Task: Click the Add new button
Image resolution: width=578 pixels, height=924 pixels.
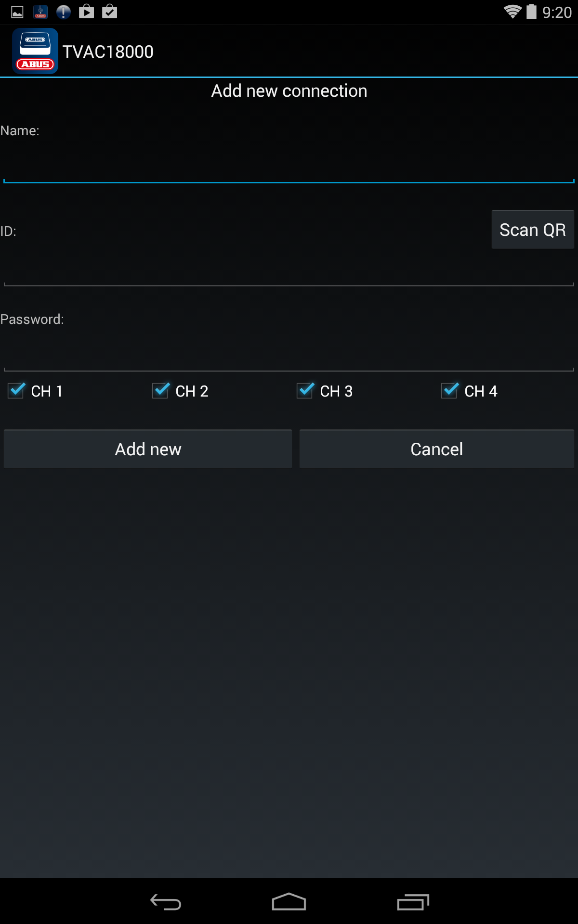Action: point(148,449)
